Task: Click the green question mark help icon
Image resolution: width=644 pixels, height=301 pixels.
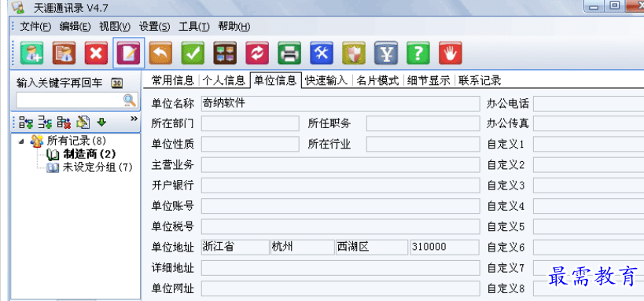Action: point(418,53)
